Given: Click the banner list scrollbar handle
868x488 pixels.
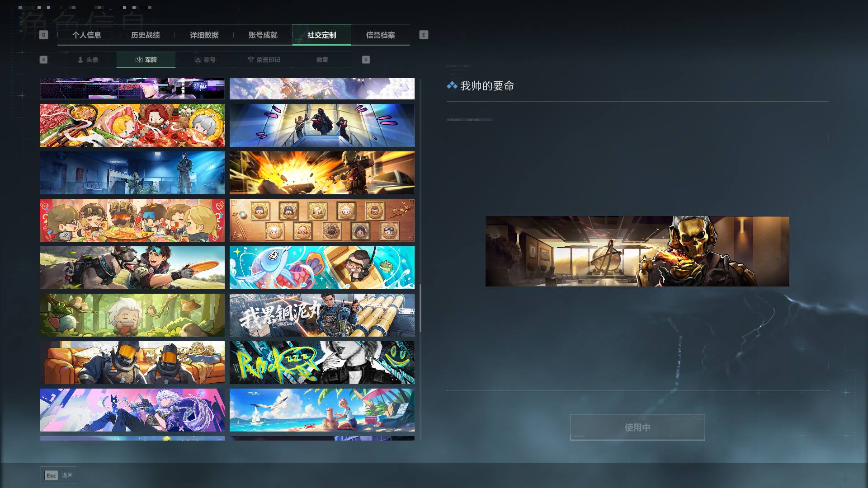Looking at the screenshot, I should pos(420,308).
